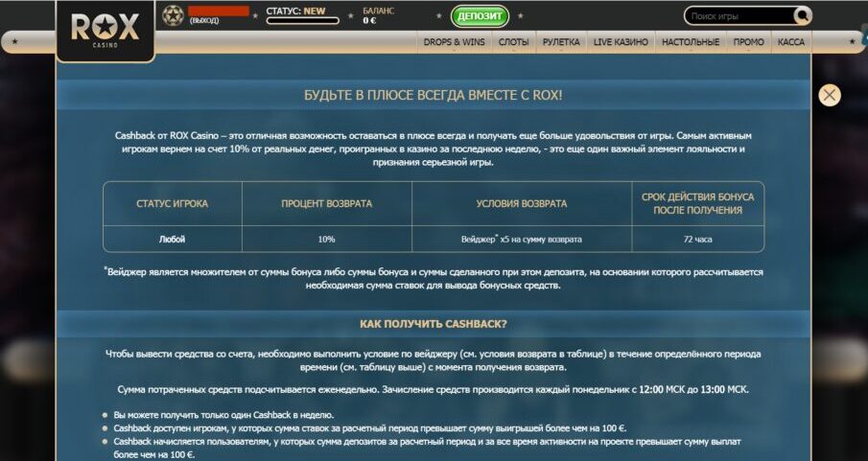Open the Слоты menu item
The image size is (868, 461).
click(x=513, y=42)
